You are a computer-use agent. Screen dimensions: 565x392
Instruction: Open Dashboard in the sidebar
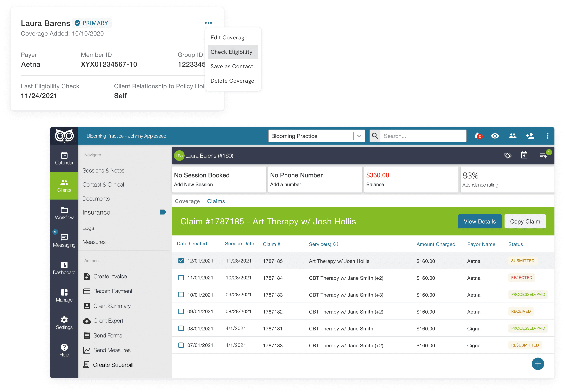(x=64, y=268)
